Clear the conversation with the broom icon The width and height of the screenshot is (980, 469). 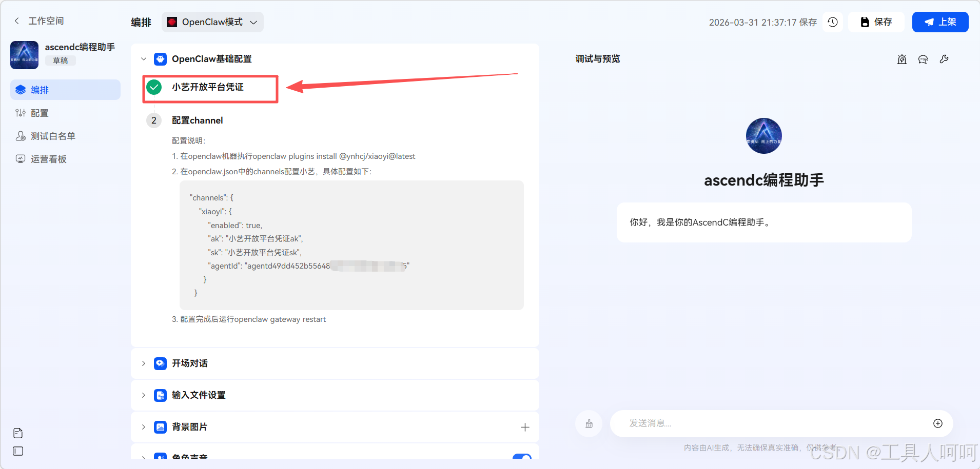(589, 423)
